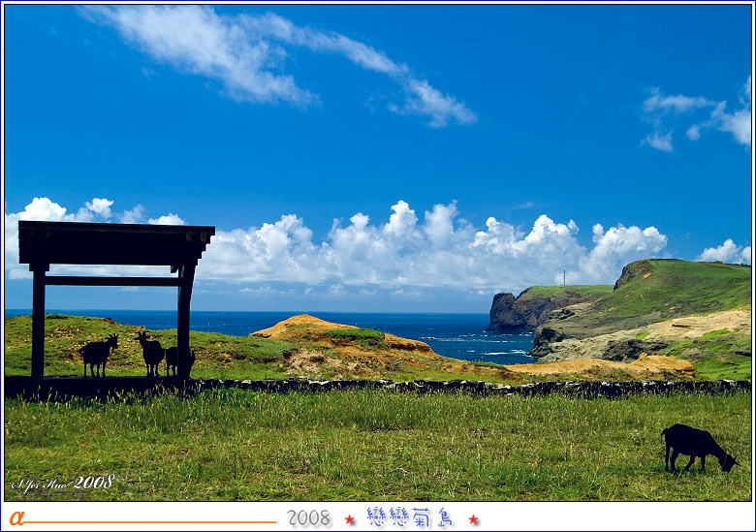Click the photographer signature watermark
This screenshot has height=532, width=756.
(x=62, y=483)
